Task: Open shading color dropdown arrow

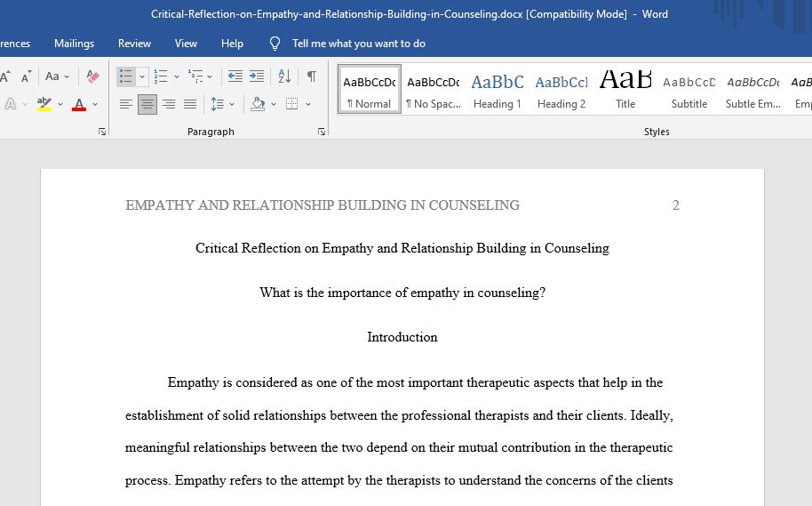Action: tap(274, 104)
